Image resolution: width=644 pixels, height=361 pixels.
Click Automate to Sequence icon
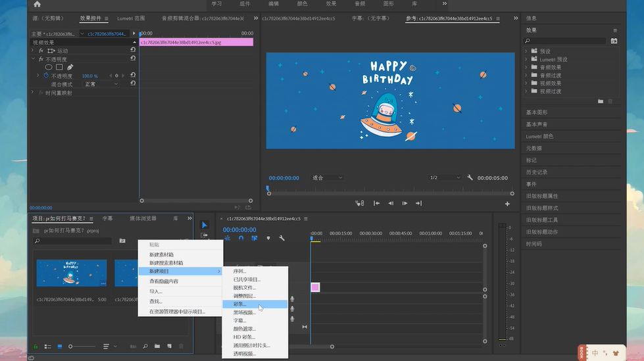(133, 347)
